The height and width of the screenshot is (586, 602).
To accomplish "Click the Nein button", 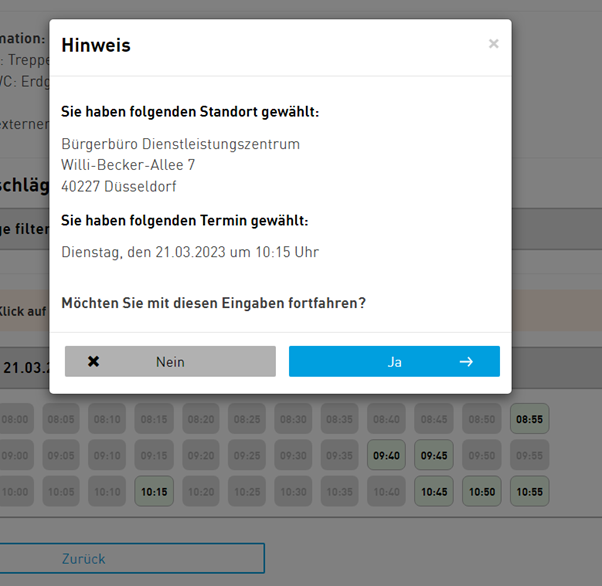I will click(x=170, y=361).
